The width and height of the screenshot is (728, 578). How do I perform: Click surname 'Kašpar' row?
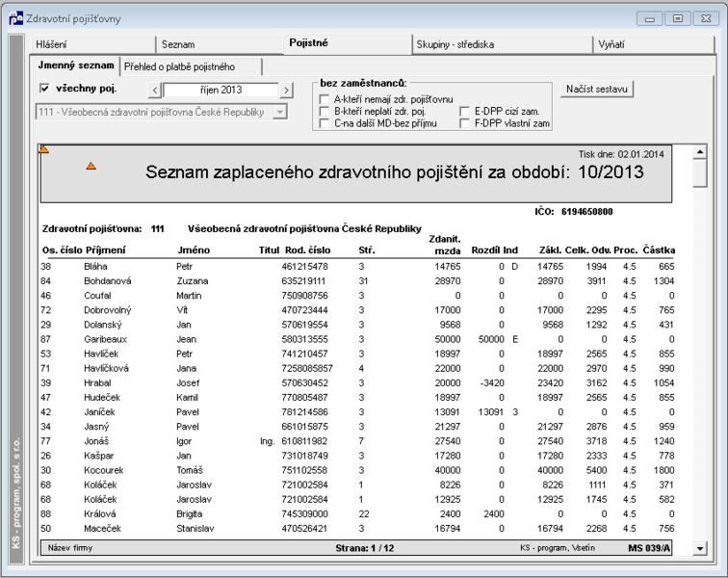tap(99, 456)
